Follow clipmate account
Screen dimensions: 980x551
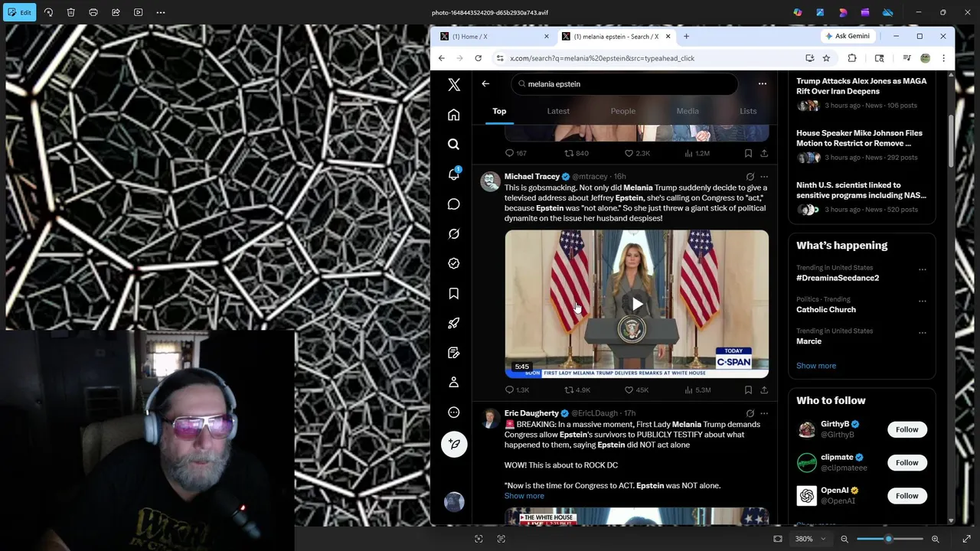point(907,462)
